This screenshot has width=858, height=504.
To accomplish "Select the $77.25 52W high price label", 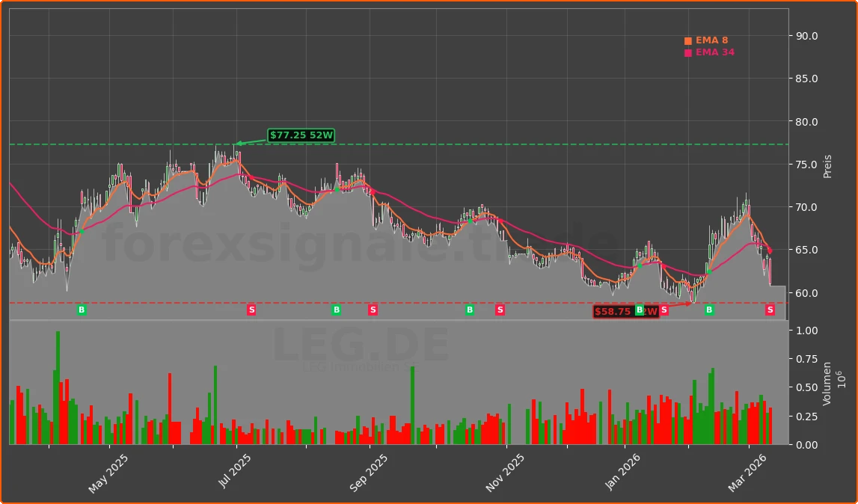I will point(301,135).
